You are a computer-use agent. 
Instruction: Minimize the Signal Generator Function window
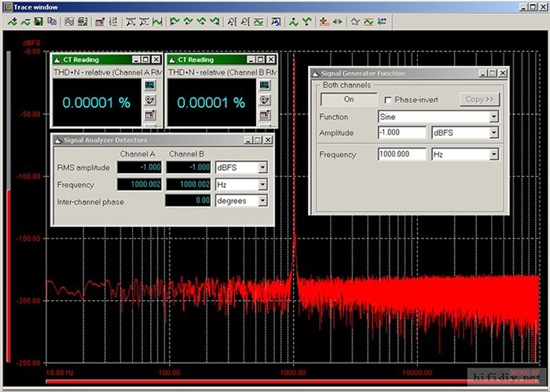click(483, 73)
